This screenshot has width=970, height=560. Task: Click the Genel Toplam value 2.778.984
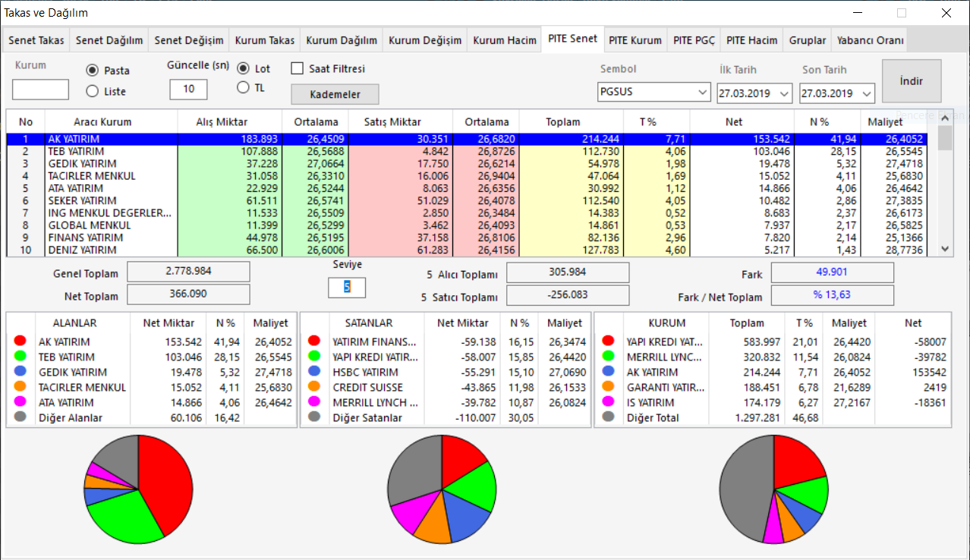click(188, 272)
